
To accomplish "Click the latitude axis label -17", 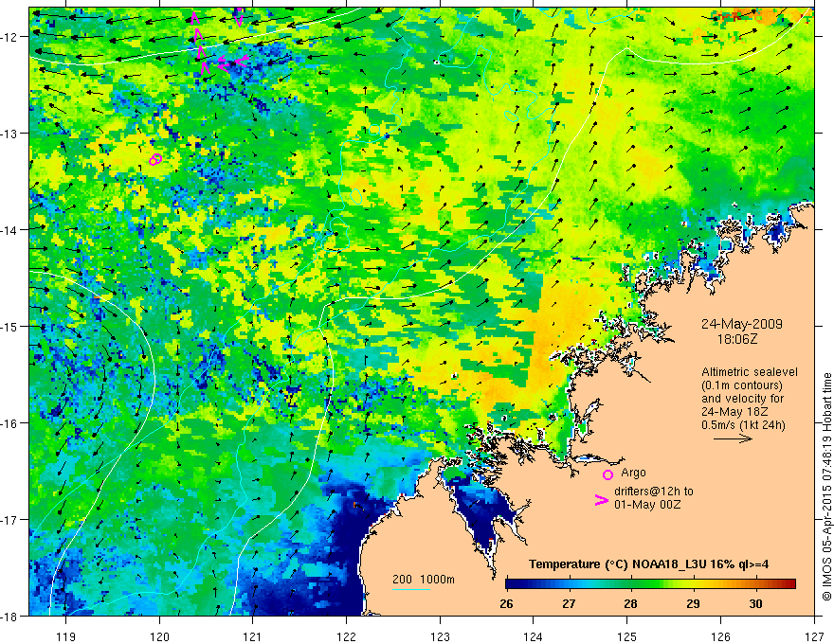I will (9, 519).
